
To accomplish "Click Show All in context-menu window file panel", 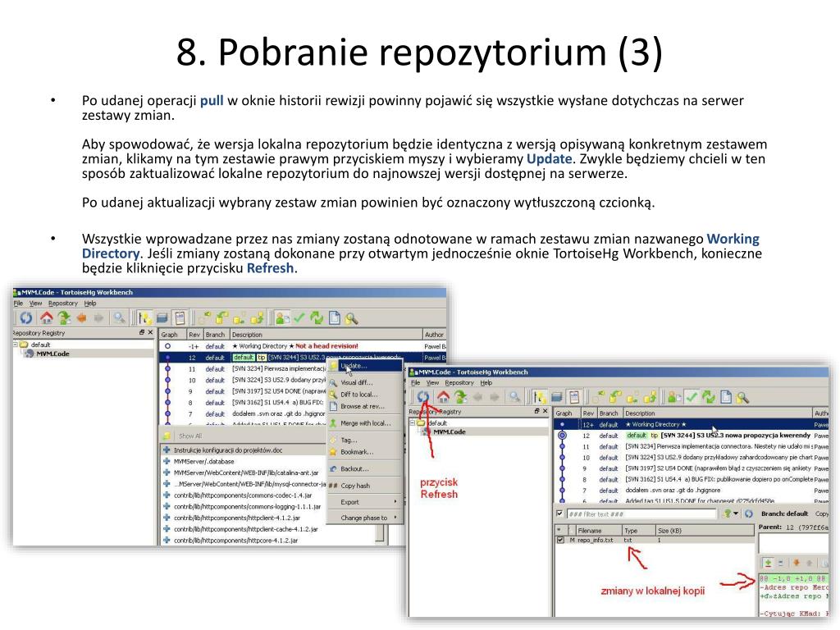I will tap(190, 436).
